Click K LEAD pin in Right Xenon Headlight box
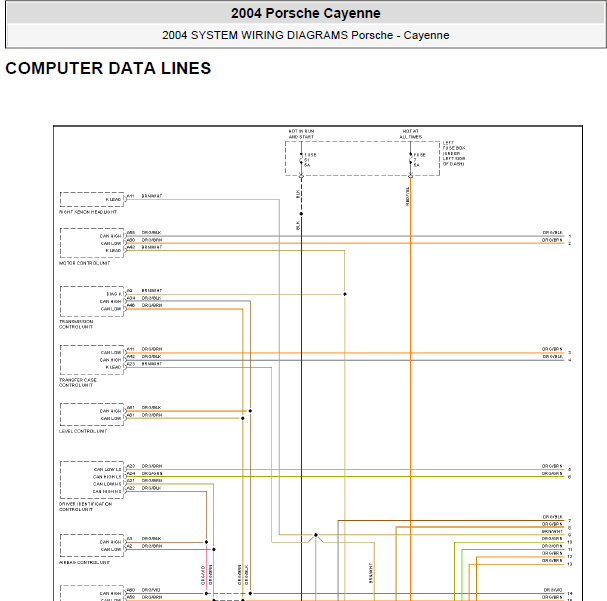 [x=113, y=200]
